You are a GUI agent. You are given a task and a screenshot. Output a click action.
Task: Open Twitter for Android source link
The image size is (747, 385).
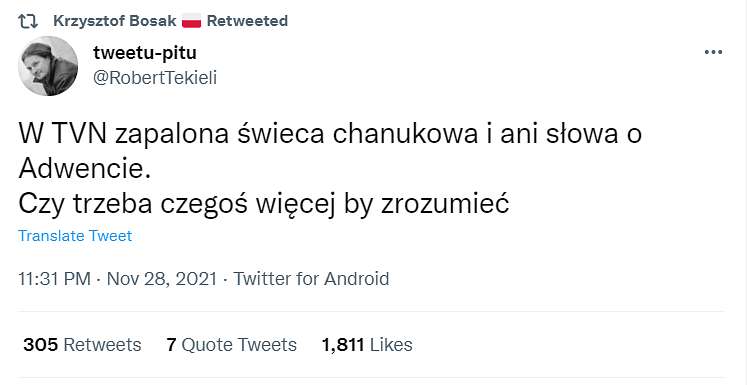tap(311, 278)
